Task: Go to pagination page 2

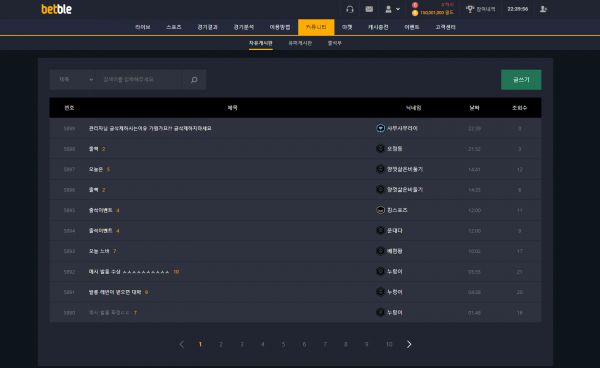Action: (221, 344)
